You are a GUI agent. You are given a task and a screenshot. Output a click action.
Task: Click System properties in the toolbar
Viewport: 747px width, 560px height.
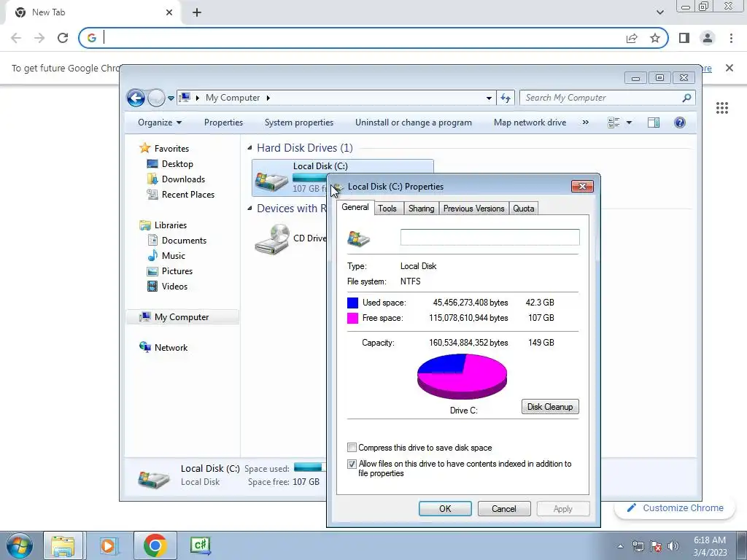click(x=298, y=122)
